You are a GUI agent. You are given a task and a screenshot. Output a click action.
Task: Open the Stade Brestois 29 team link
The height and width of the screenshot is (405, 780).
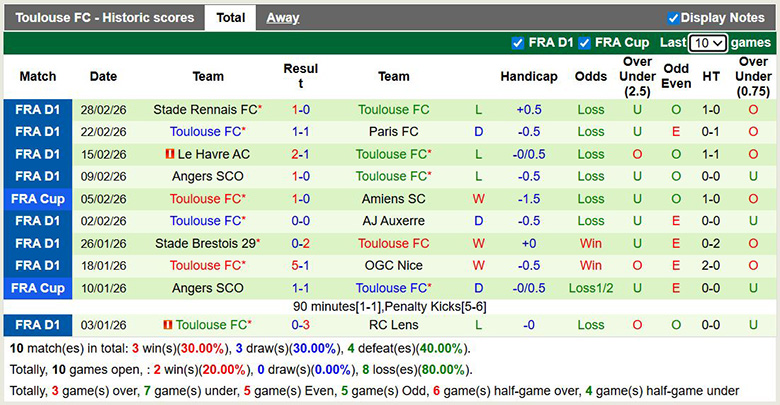pos(205,243)
